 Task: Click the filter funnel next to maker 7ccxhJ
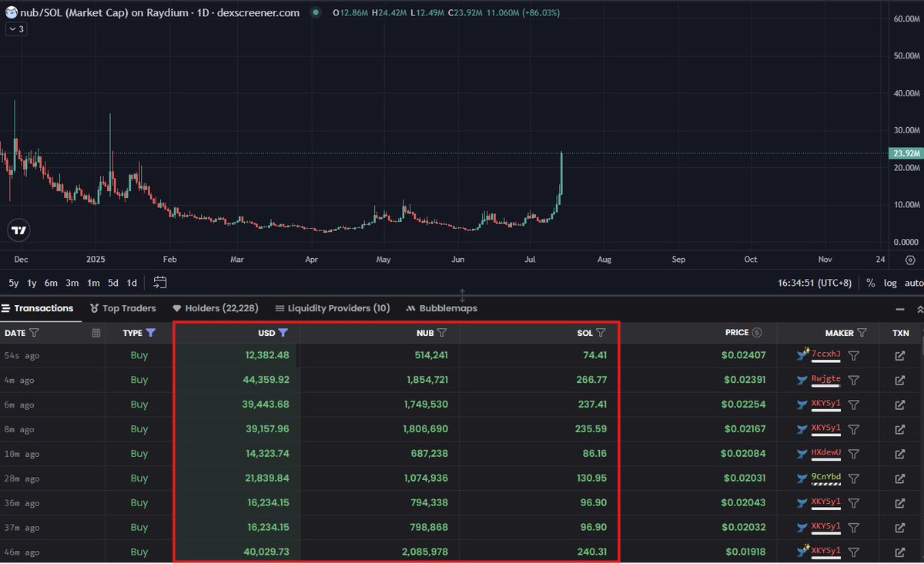(854, 355)
